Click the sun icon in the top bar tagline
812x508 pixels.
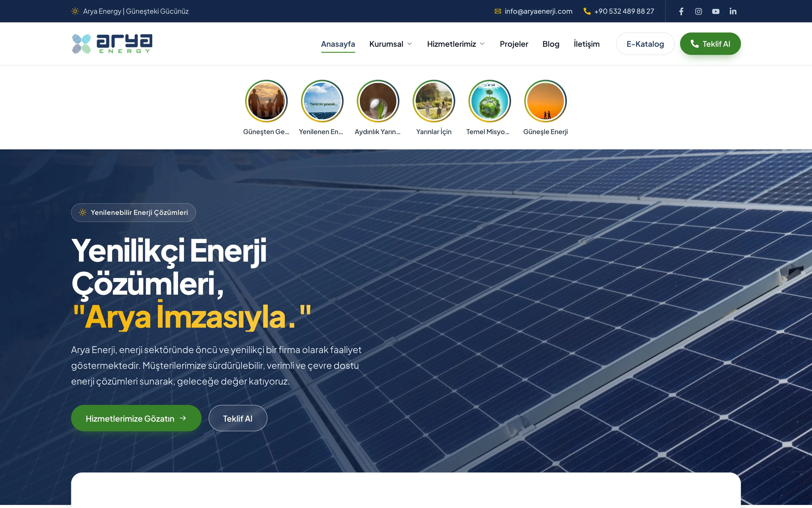[x=75, y=11]
